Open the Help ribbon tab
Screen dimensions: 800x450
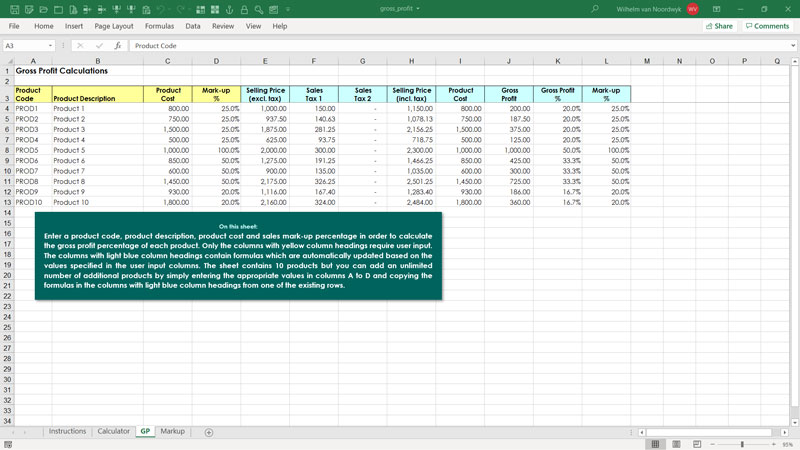click(x=280, y=26)
